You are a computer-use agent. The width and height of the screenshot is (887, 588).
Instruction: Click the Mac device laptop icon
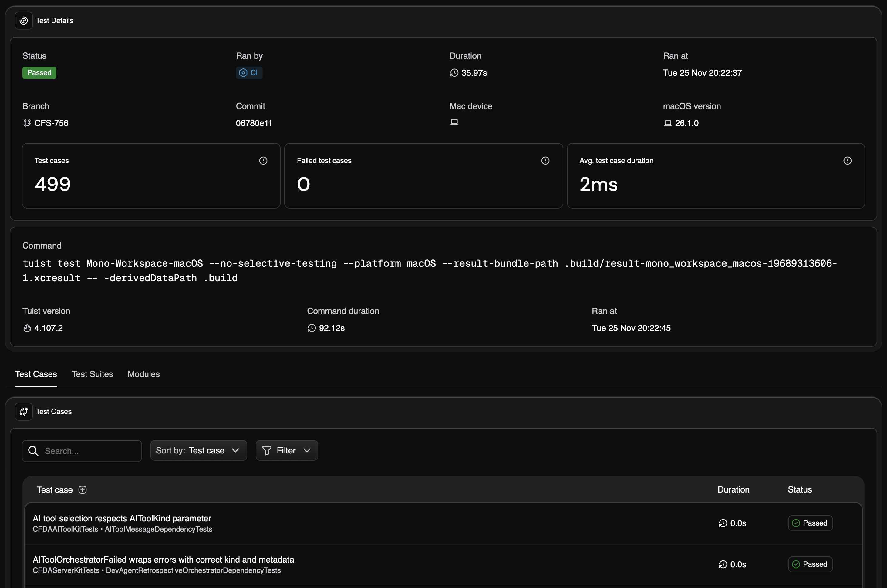pyautogui.click(x=454, y=122)
